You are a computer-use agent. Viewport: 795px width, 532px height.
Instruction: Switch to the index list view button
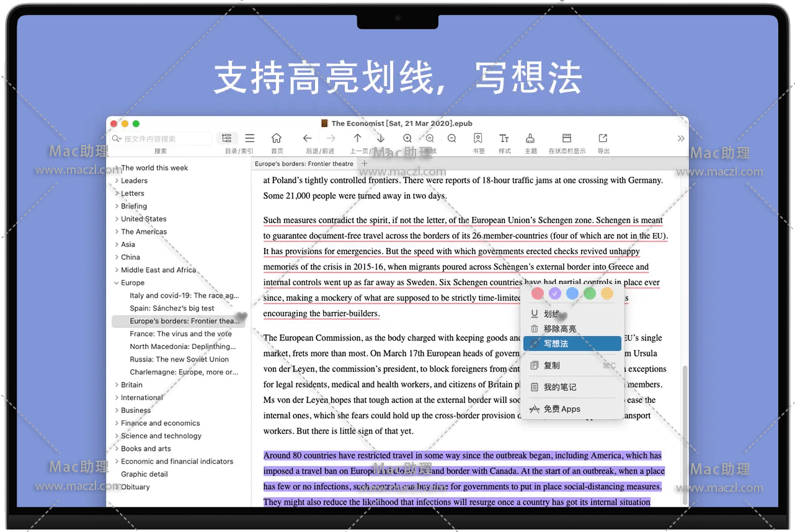(249, 138)
